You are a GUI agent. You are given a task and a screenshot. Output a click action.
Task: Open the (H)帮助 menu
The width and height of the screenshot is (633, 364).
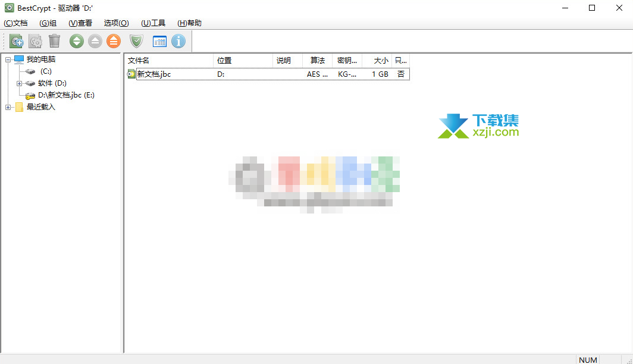(189, 23)
